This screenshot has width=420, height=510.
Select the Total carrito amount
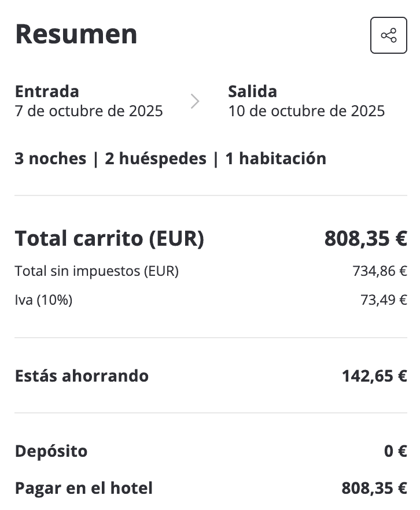[x=366, y=238]
